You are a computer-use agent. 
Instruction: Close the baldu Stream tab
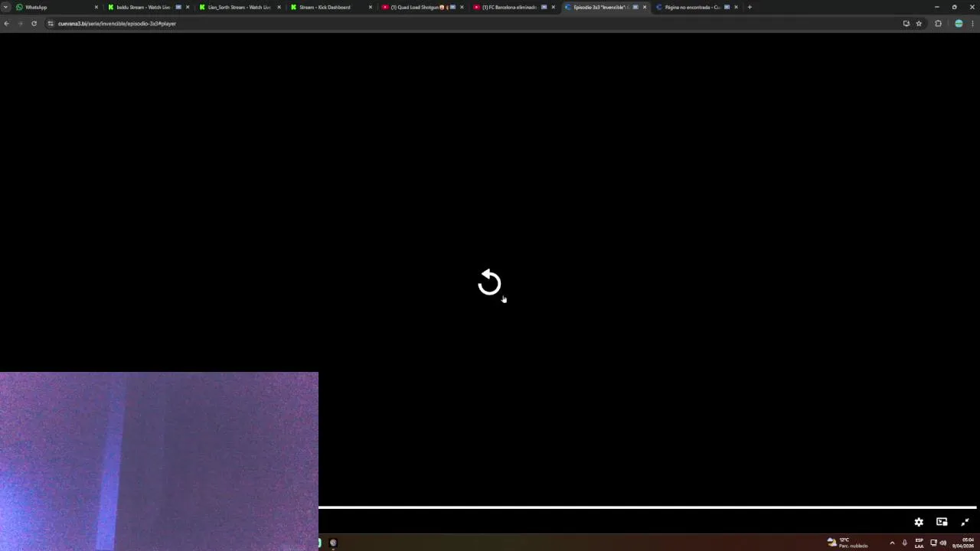click(x=188, y=7)
